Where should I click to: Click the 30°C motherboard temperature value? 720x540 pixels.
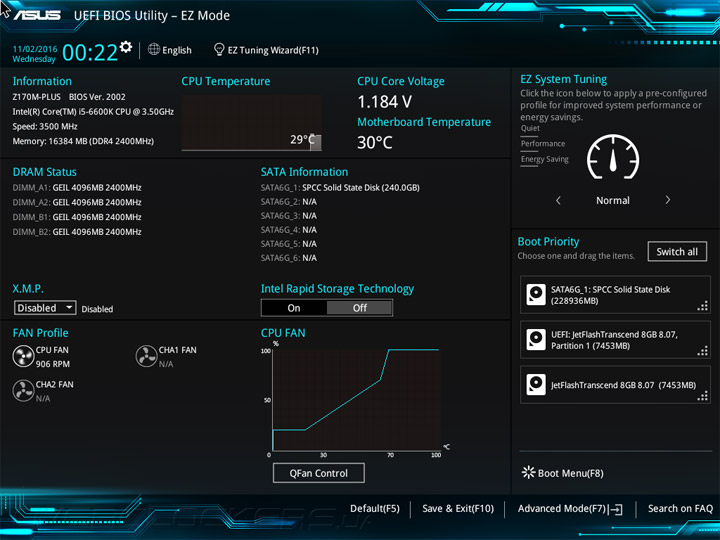click(x=375, y=142)
